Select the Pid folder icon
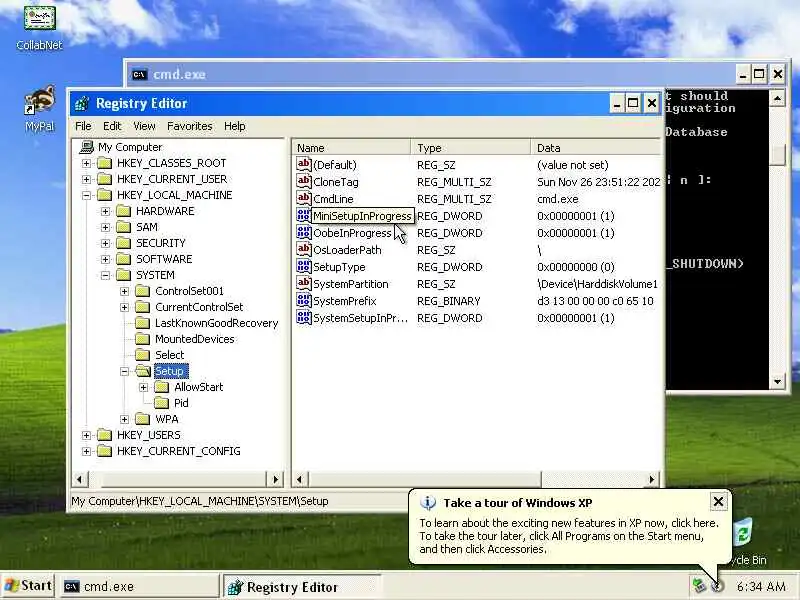This screenshot has width=800, height=600. tap(162, 403)
